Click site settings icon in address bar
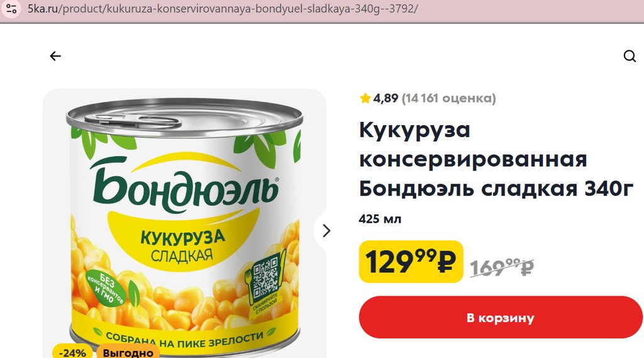 click(11, 8)
